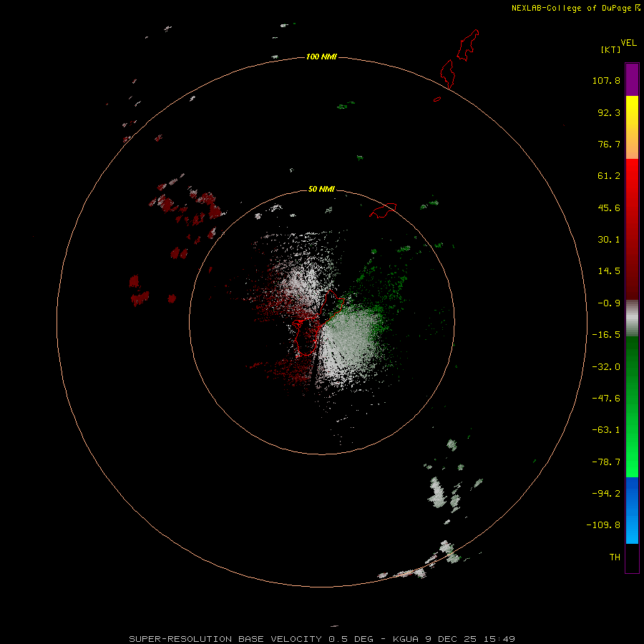Click the -32.0 velocity scale value

606,367
